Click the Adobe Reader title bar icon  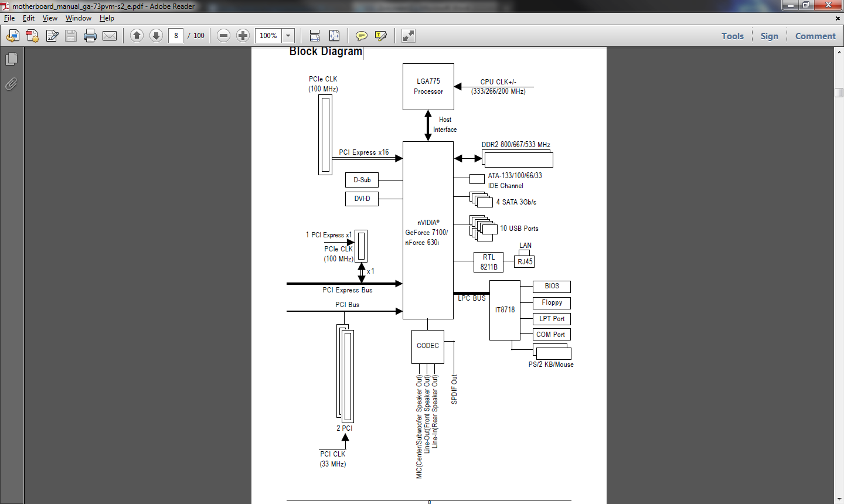tap(6, 6)
